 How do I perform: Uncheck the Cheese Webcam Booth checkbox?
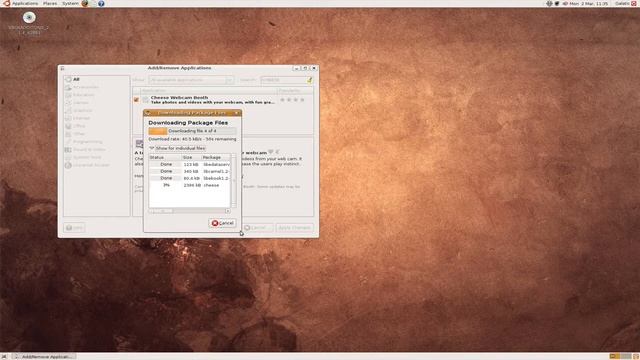tap(136, 99)
